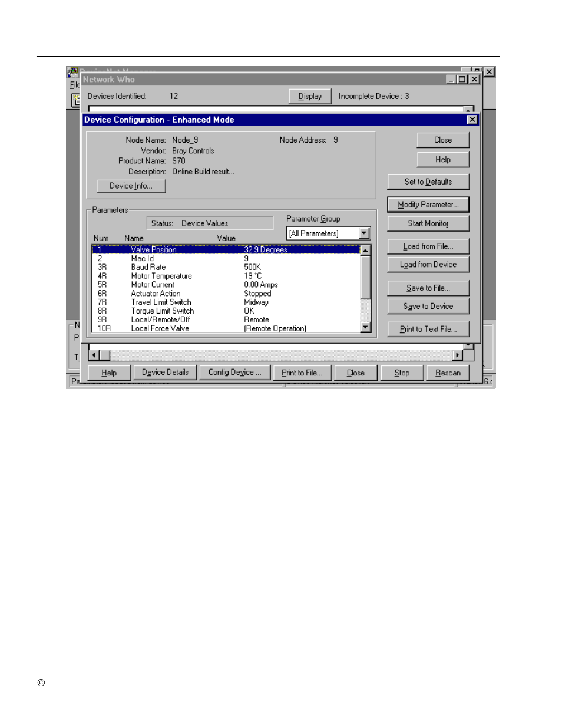Viewport: 562px width, 728px height.
Task: Open the Device Info dialog
Action: point(131,186)
